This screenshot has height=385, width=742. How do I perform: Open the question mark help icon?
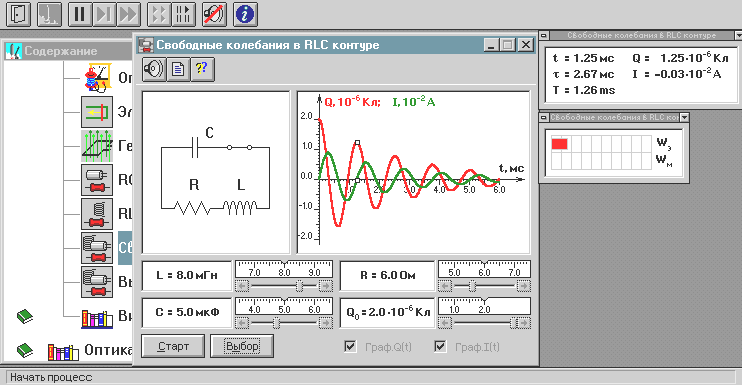[203, 69]
